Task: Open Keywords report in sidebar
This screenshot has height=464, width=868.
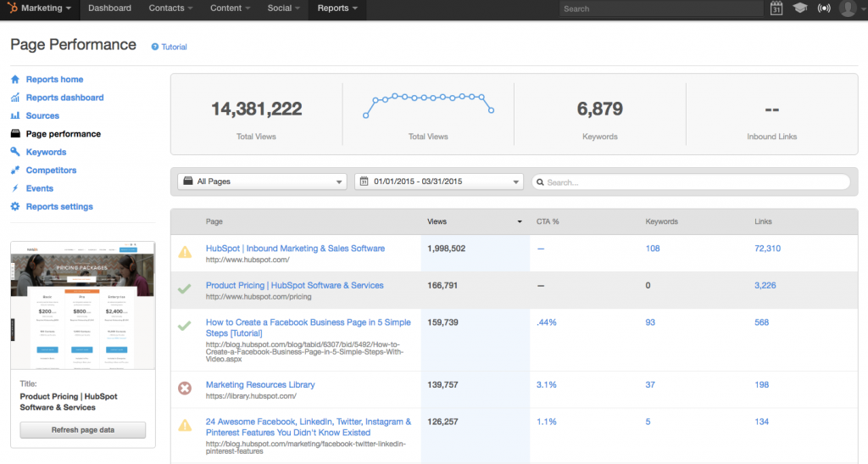Action: [46, 152]
